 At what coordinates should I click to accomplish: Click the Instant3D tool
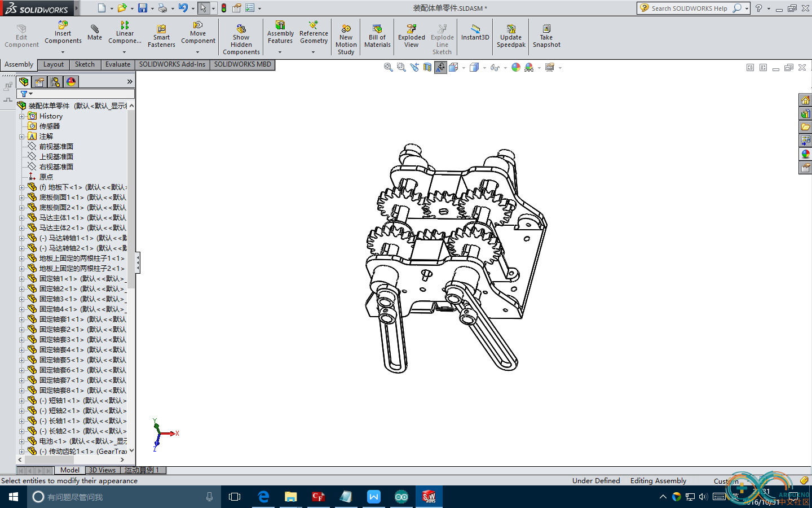tap(475, 33)
